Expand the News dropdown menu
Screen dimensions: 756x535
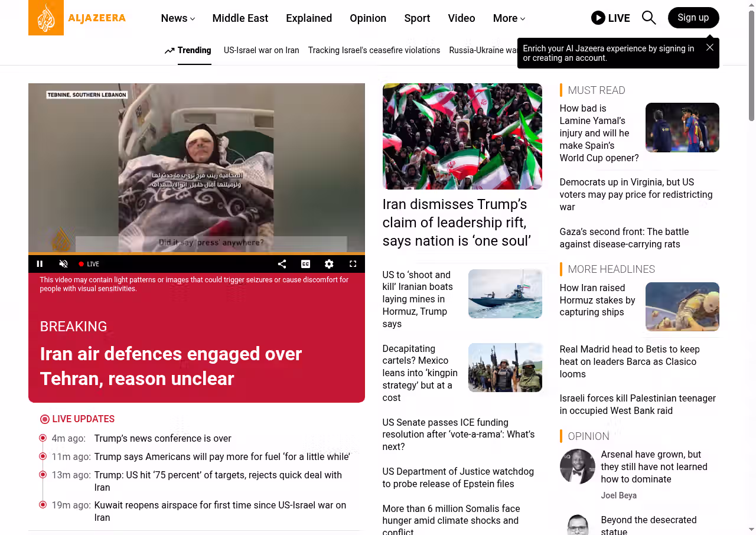(x=178, y=18)
